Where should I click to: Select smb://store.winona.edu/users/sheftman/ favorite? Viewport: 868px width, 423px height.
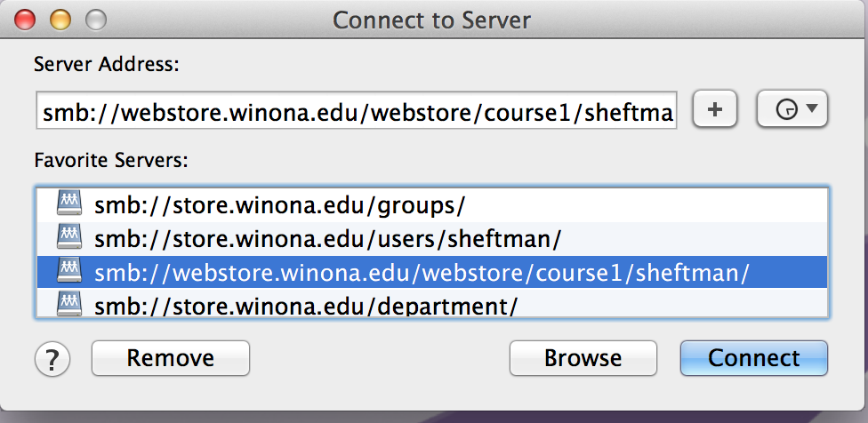pos(327,238)
